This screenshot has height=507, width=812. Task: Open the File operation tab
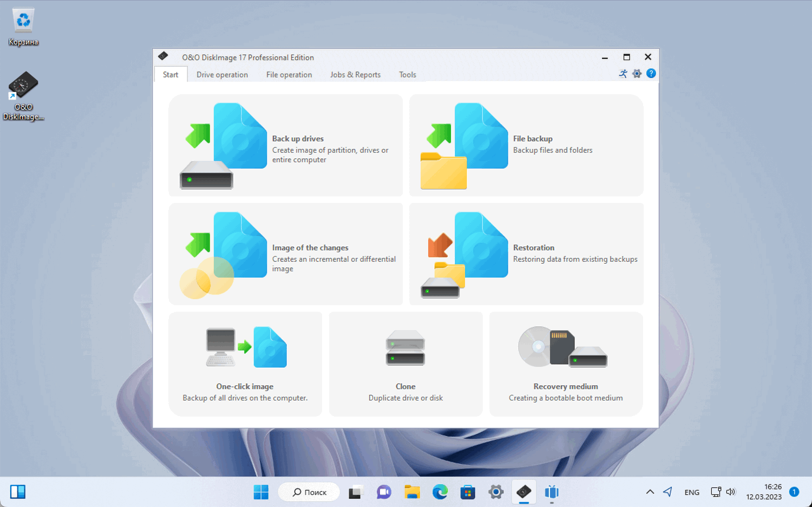pyautogui.click(x=289, y=74)
